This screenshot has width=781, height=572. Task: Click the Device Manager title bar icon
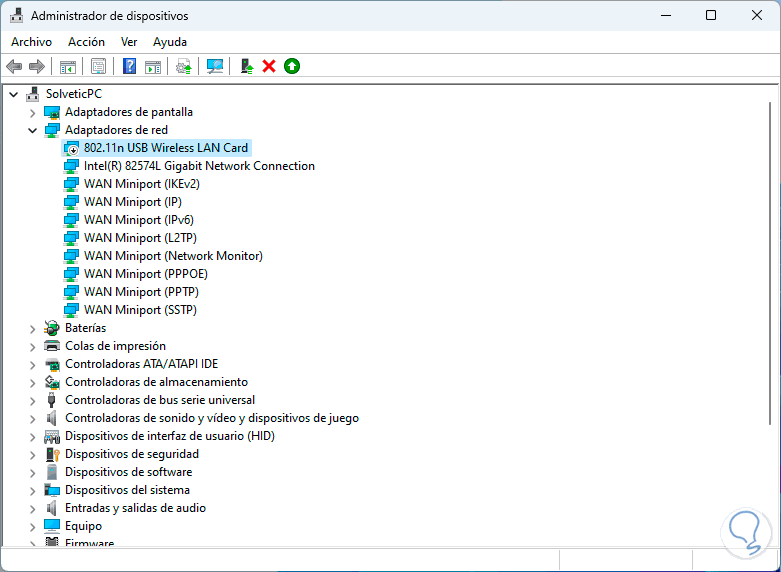point(16,15)
